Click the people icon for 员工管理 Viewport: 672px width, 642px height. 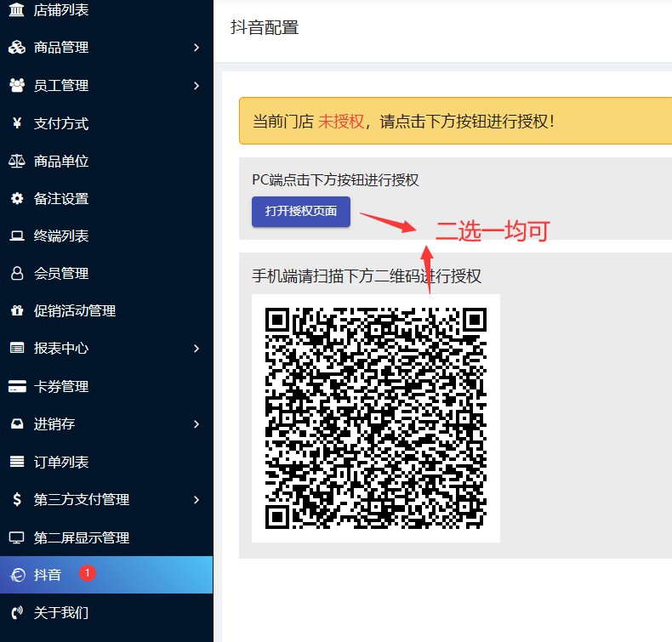point(16,85)
